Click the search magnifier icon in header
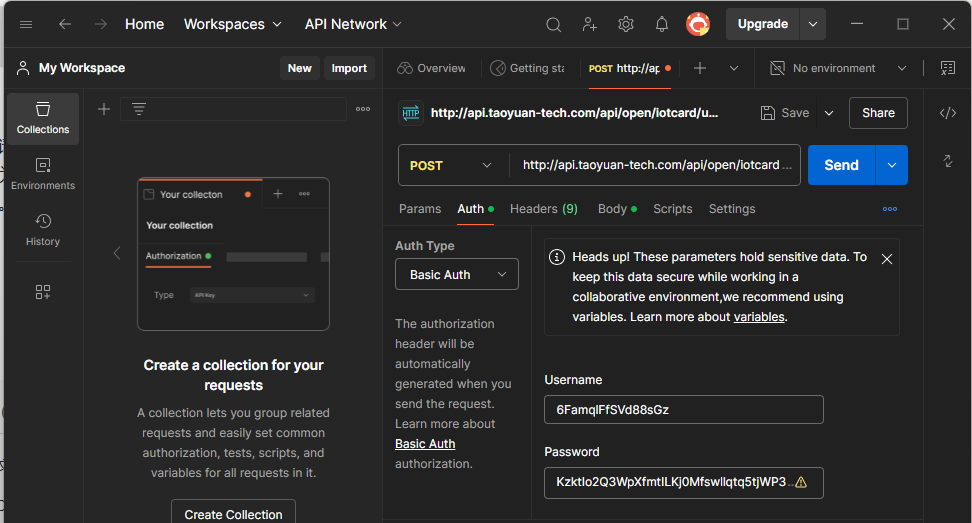The width and height of the screenshot is (972, 523). pos(553,24)
